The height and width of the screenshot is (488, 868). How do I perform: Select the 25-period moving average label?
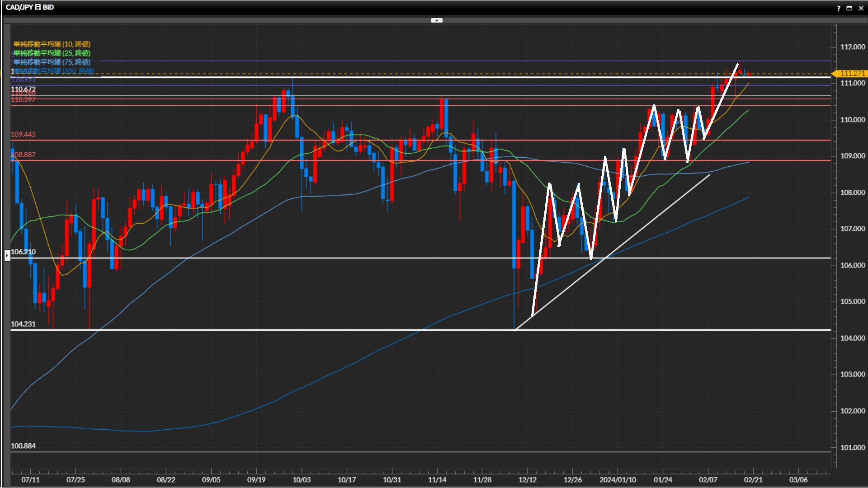(x=52, y=53)
